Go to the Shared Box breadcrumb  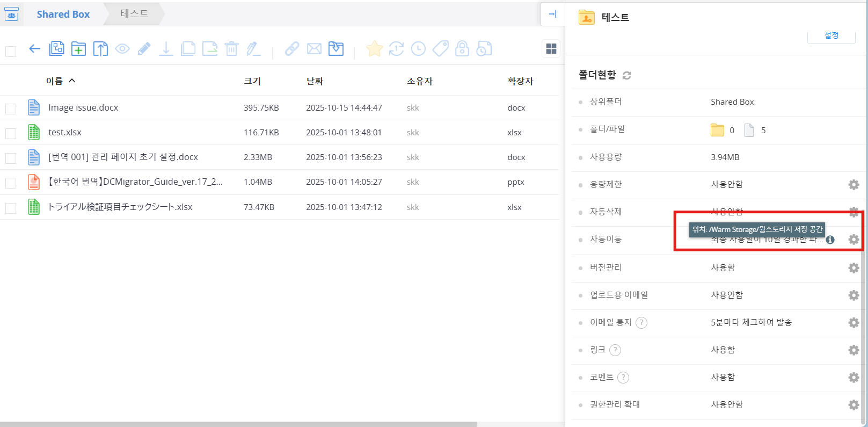pos(63,15)
